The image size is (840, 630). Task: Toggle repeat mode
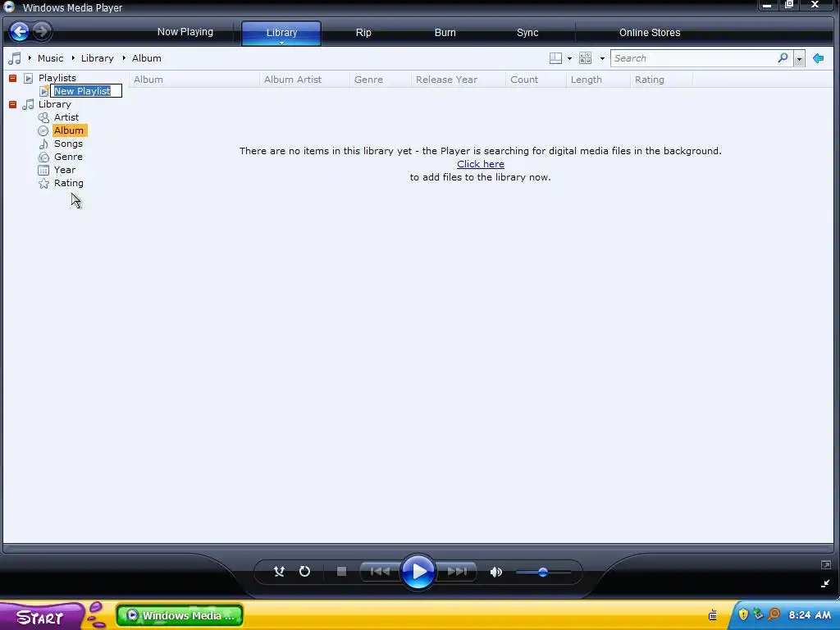[304, 572]
